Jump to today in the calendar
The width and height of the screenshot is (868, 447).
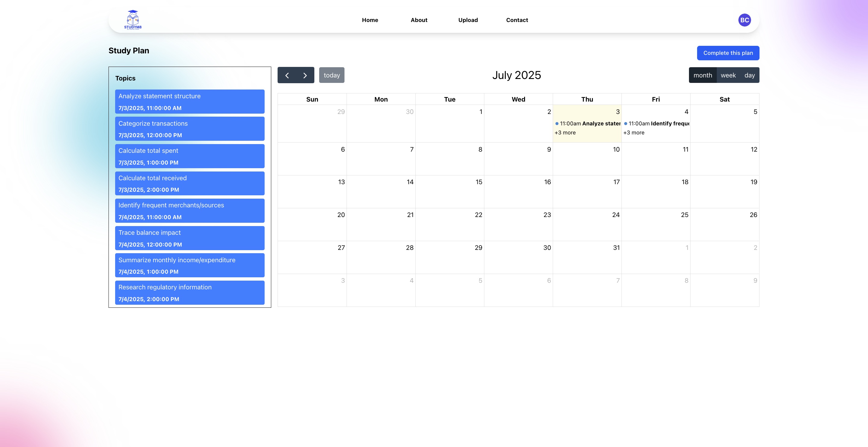[332, 75]
